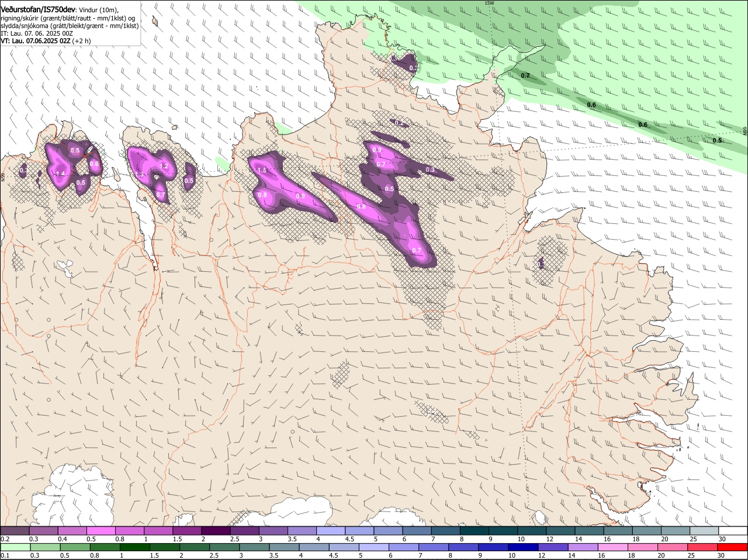
Task: Pick the pale periwinkle 4.5 swatch in upper legend
Action: (x=358, y=530)
